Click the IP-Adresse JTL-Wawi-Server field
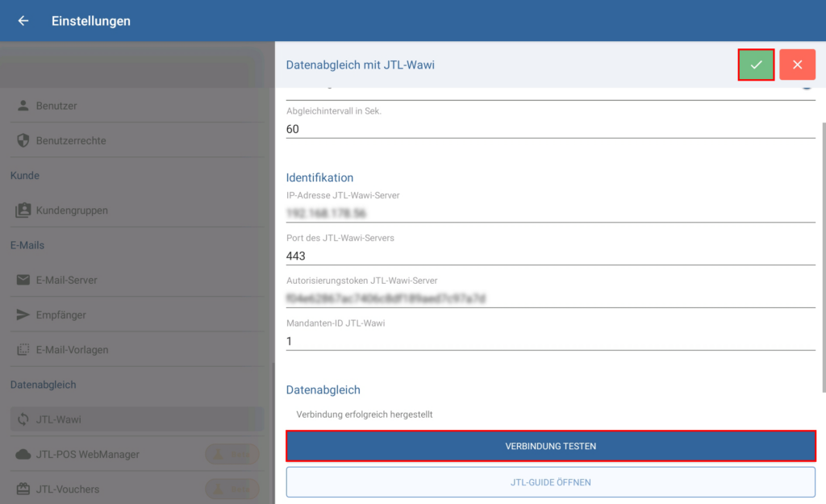The image size is (826, 504). tap(550, 214)
